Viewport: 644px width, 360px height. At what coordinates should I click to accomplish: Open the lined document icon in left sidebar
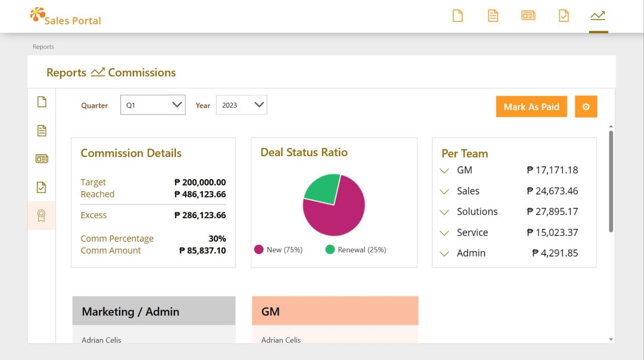pos(42,130)
